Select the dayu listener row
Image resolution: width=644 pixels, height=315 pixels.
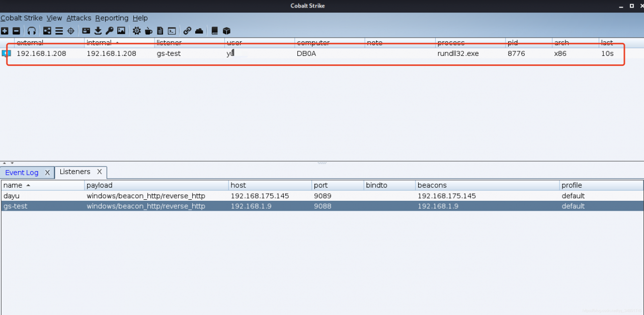tap(322, 196)
